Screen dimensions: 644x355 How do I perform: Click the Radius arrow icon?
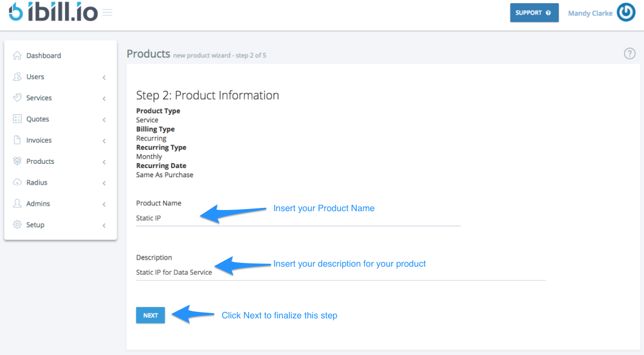click(18, 182)
